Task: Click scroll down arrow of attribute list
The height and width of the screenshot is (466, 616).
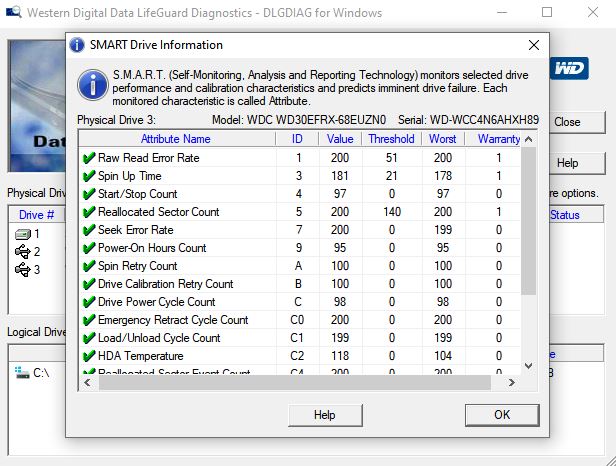Action: [x=529, y=365]
